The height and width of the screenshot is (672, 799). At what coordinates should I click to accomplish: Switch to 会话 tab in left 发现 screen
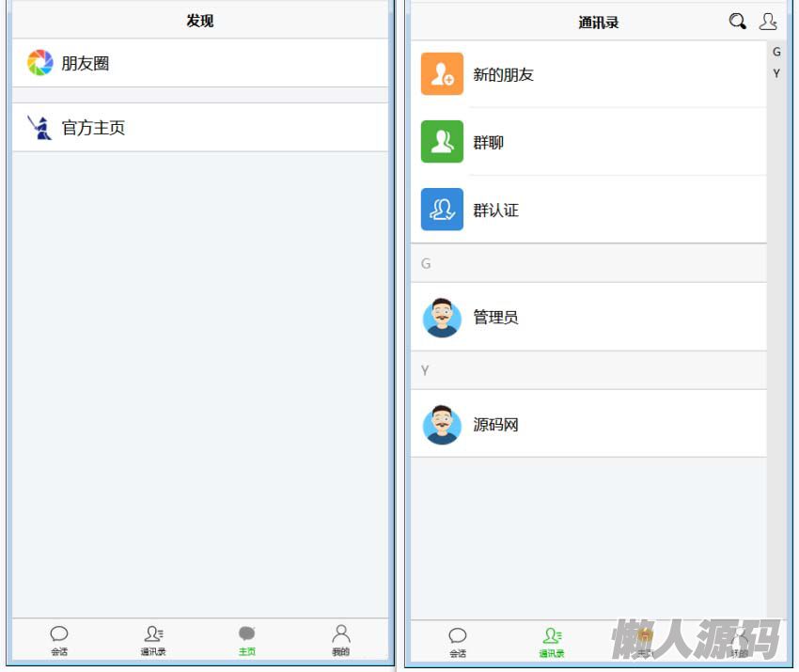[59, 640]
